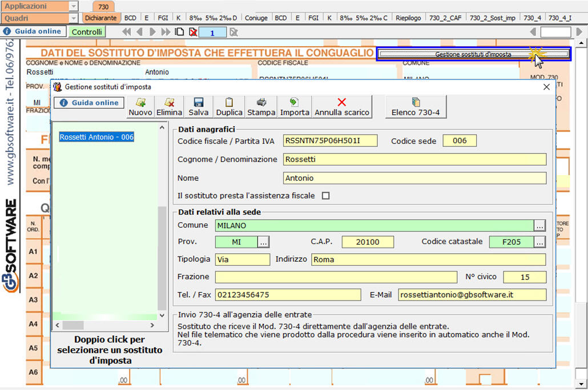Open the 730_2_CAF tab
This screenshot has width=588, height=390.
pyautogui.click(x=445, y=18)
